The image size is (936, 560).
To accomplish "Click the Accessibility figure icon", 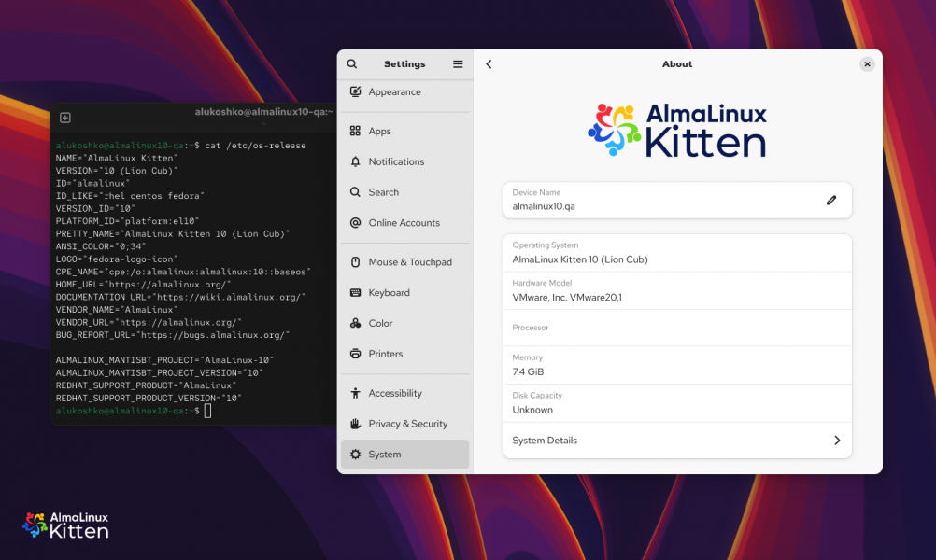I will point(355,393).
